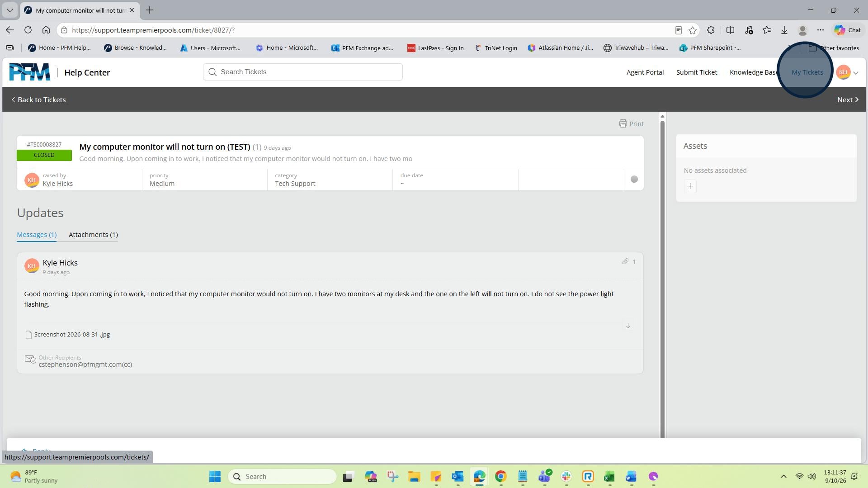
Task: Open Agent Portal in the navigation
Action: [x=645, y=72]
